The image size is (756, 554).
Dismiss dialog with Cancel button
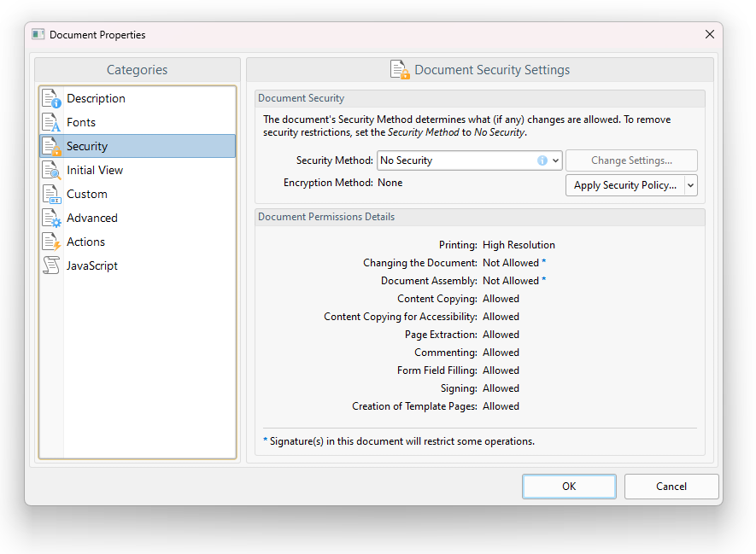click(x=671, y=487)
